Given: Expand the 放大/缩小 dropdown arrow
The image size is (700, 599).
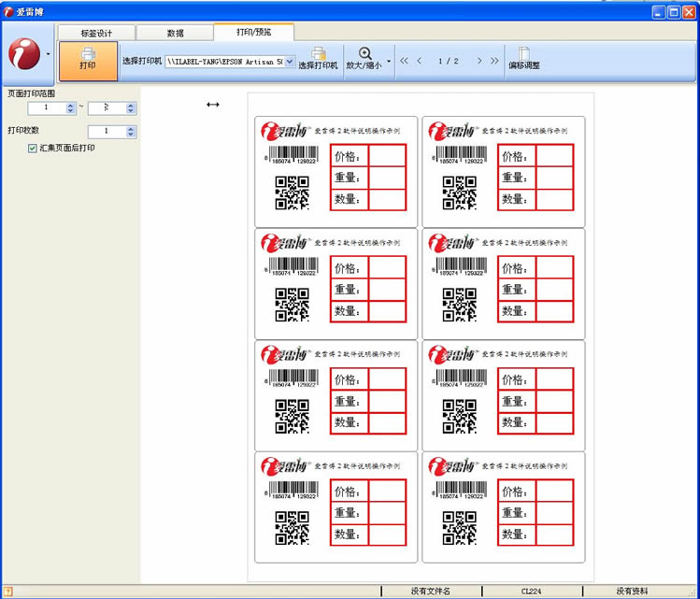Looking at the screenshot, I should point(389,61).
